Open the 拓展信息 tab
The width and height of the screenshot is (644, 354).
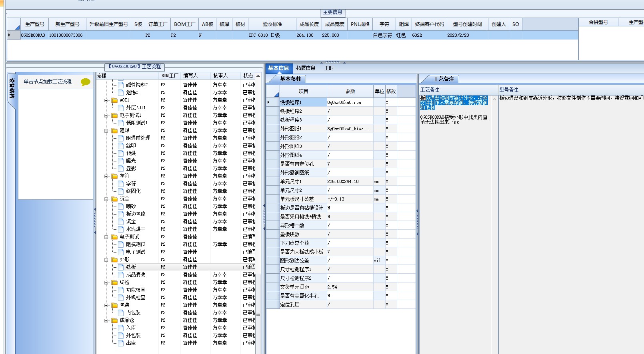(x=306, y=68)
